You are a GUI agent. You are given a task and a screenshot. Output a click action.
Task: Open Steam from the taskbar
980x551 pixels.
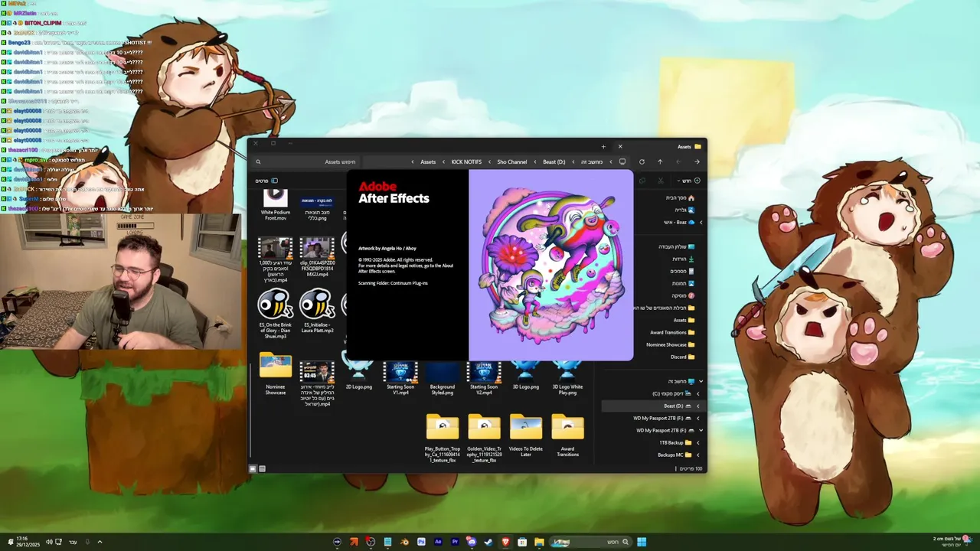(488, 542)
